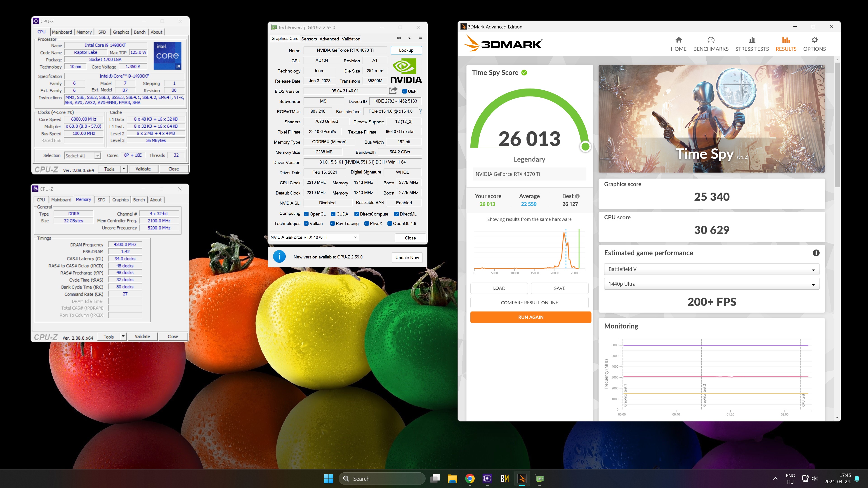Screen dimensions: 868x488
Task: Click the LOAD button in 3DMark
Action: 499,288
